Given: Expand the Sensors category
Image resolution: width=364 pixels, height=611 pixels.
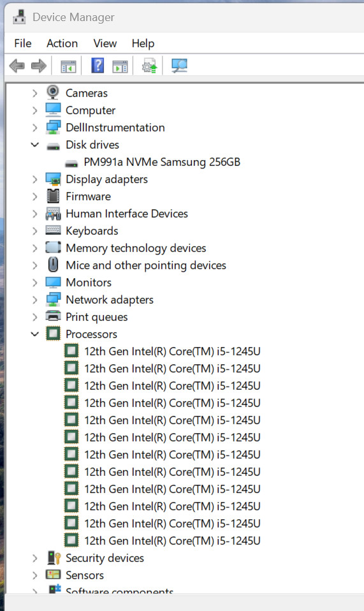Looking at the screenshot, I should pos(35,575).
